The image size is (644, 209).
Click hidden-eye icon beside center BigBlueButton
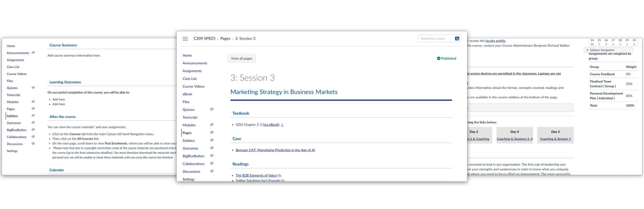tap(212, 156)
